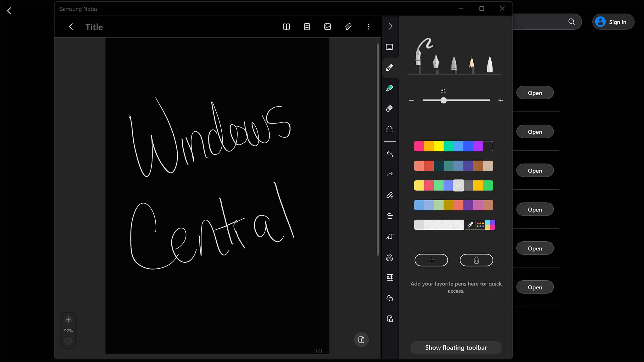This screenshot has width=644, height=362.
Task: Click the note title input field
Action: (x=94, y=27)
